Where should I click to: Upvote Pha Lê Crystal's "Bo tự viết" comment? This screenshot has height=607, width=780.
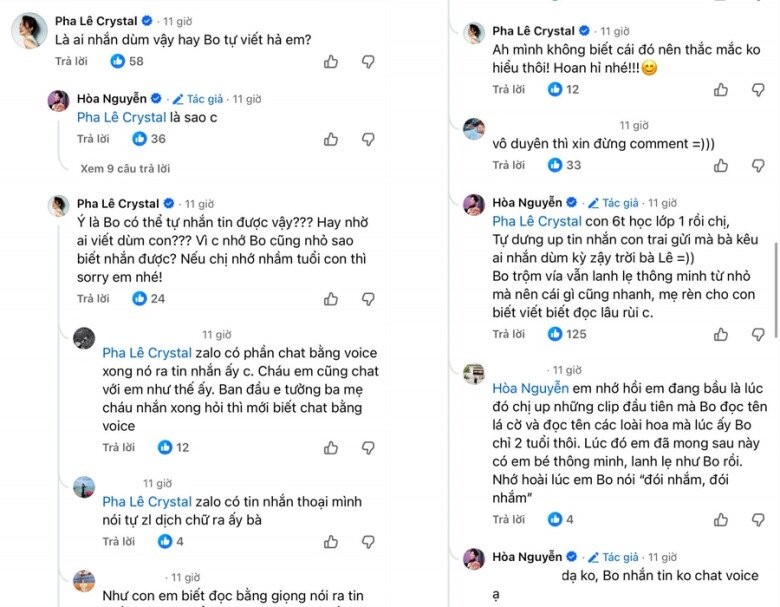(x=331, y=61)
